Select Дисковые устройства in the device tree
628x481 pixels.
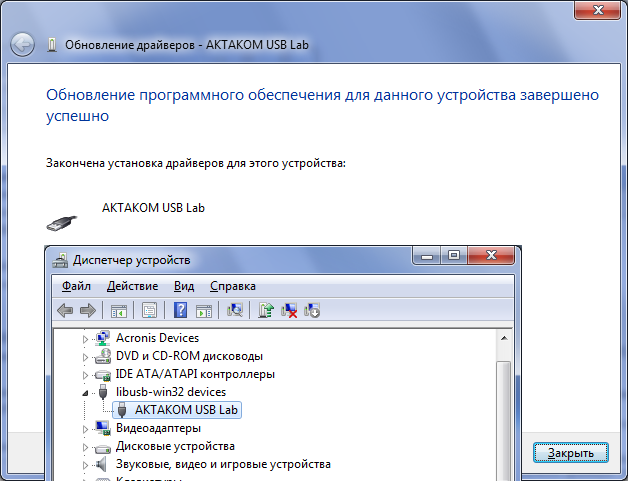[x=175, y=446]
